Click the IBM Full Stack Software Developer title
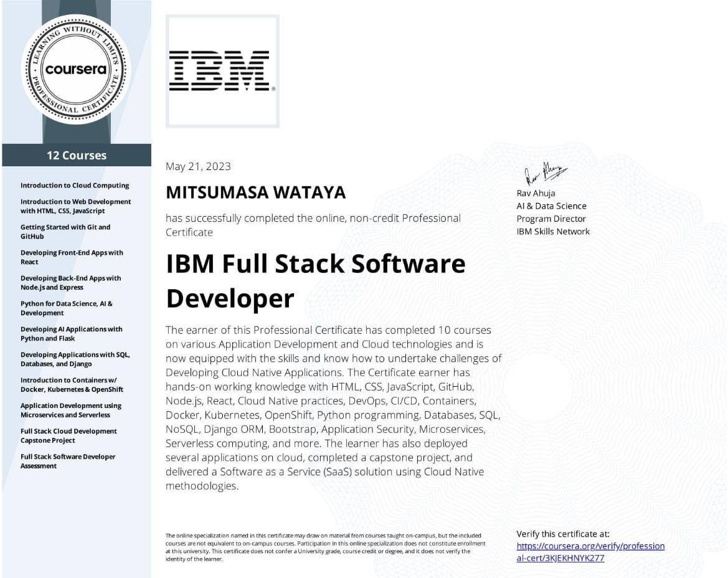 316,281
